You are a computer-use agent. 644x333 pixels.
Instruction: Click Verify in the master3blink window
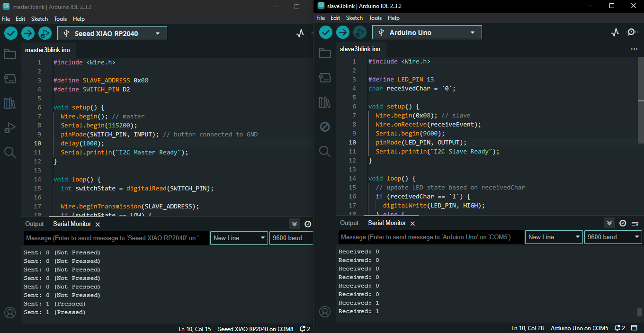tap(11, 33)
